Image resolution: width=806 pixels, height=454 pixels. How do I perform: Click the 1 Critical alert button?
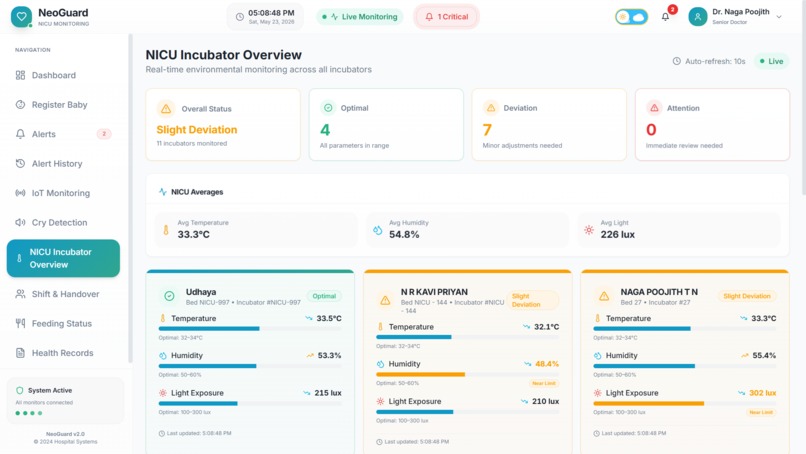pyautogui.click(x=446, y=17)
